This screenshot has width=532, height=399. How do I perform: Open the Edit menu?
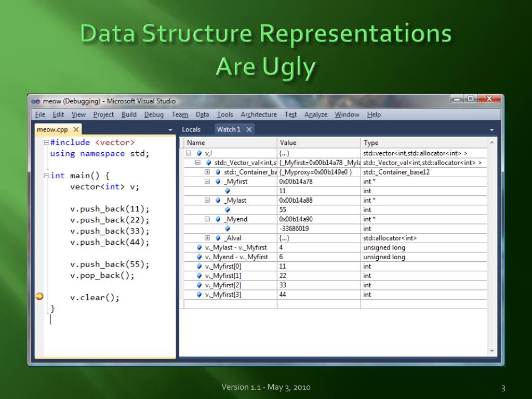click(58, 115)
